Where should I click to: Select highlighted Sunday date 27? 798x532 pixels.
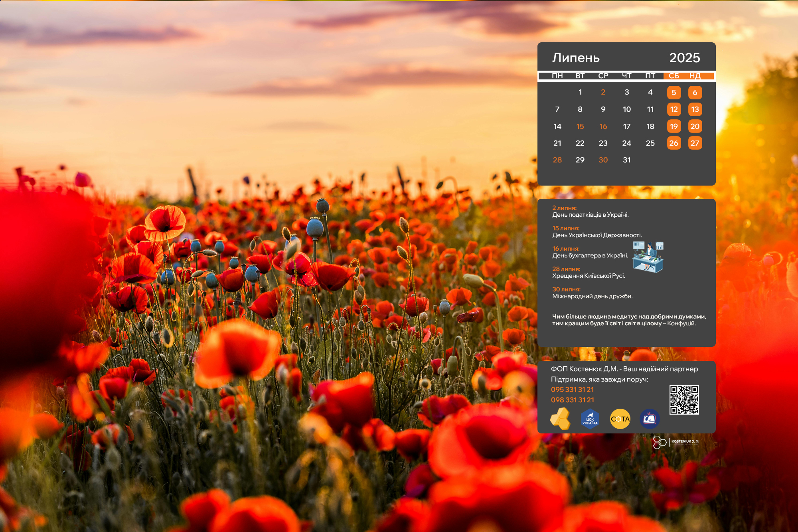pos(695,143)
